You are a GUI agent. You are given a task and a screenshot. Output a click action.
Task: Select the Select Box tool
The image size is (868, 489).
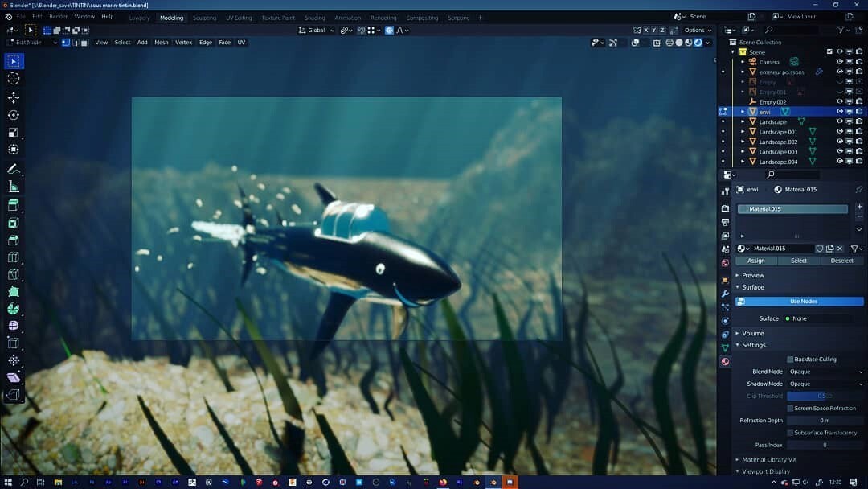click(x=14, y=61)
